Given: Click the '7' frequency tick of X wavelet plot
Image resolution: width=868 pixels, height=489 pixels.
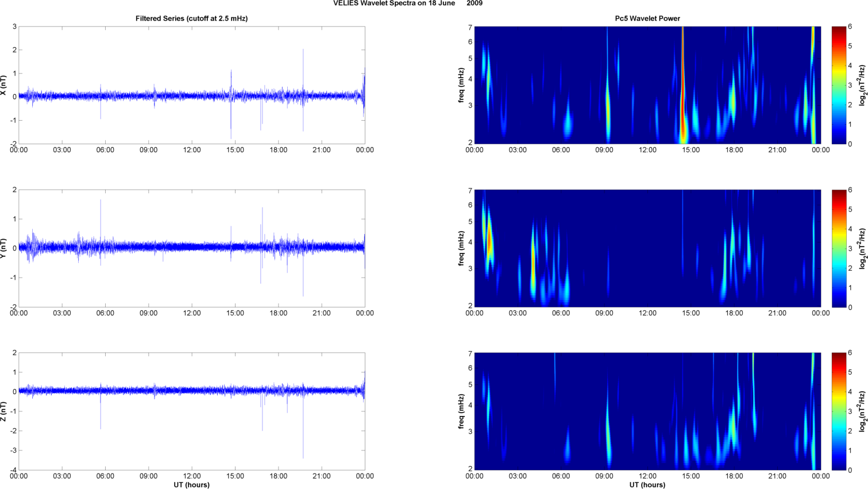Looking at the screenshot, I should [x=470, y=28].
